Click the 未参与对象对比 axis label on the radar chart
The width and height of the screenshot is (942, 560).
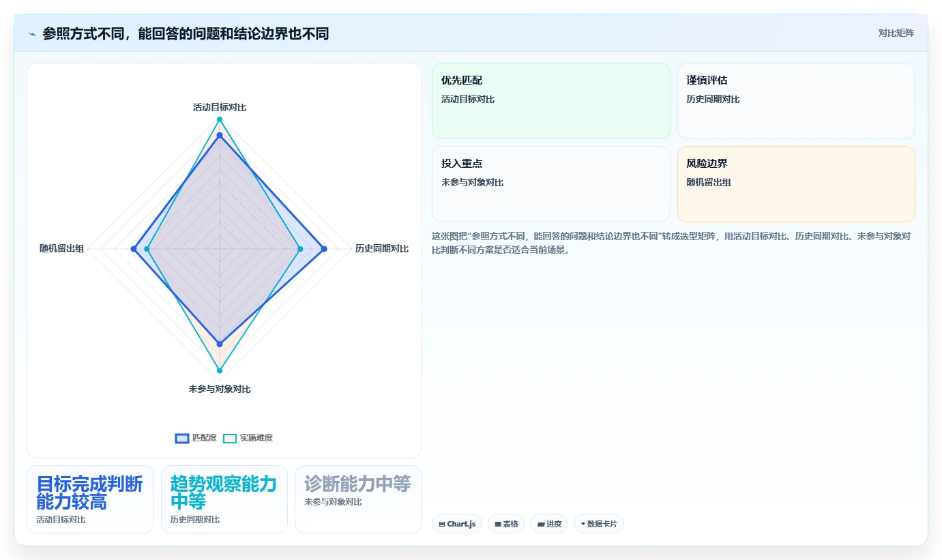click(x=220, y=389)
